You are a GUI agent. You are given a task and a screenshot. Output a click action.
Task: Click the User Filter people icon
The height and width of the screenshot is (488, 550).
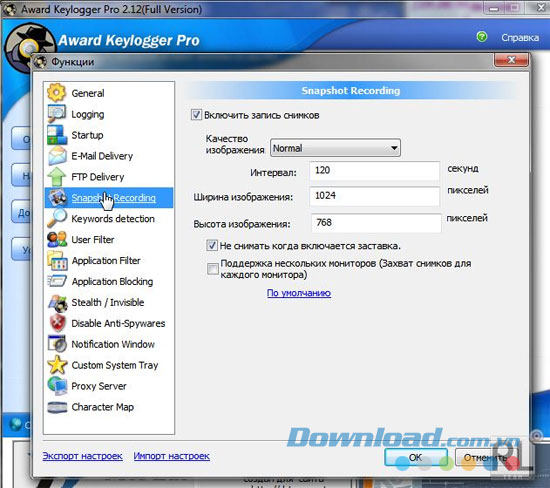pos(57,239)
